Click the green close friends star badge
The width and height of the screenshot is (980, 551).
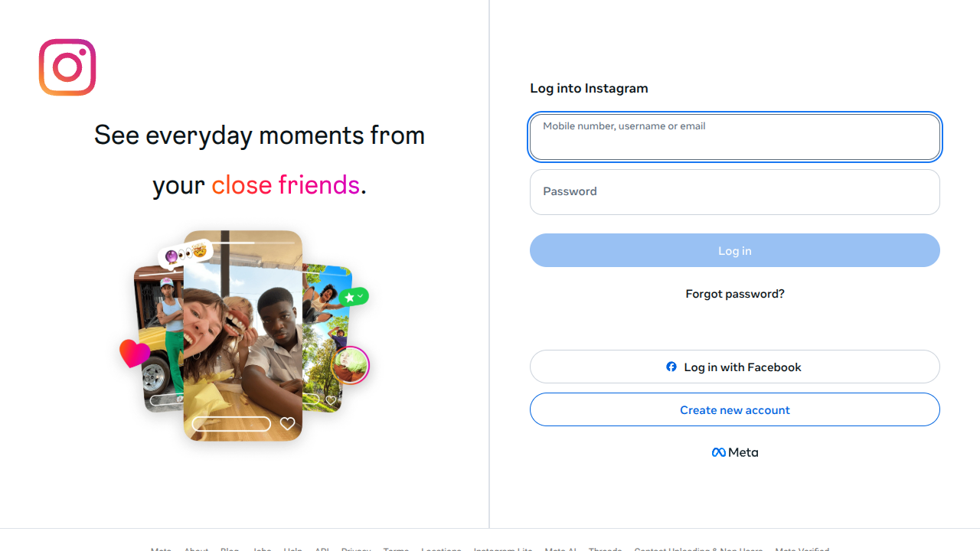(354, 296)
